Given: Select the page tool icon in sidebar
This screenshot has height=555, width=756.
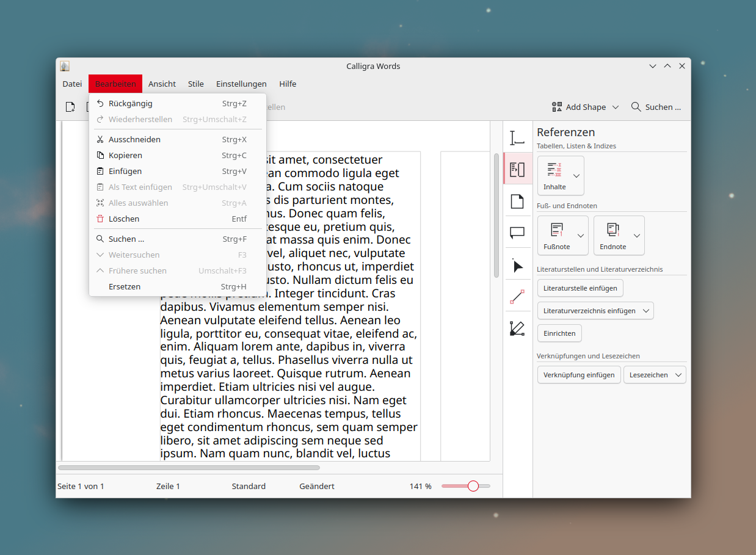Looking at the screenshot, I should (517, 201).
